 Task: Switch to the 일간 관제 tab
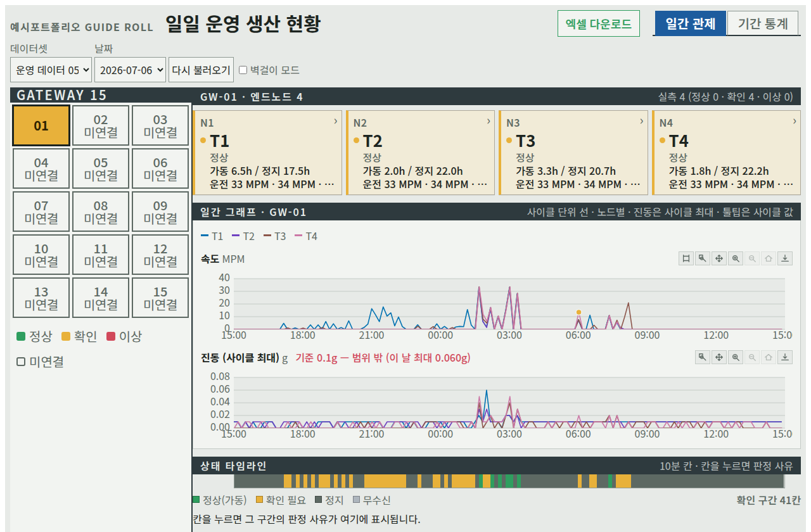point(690,23)
